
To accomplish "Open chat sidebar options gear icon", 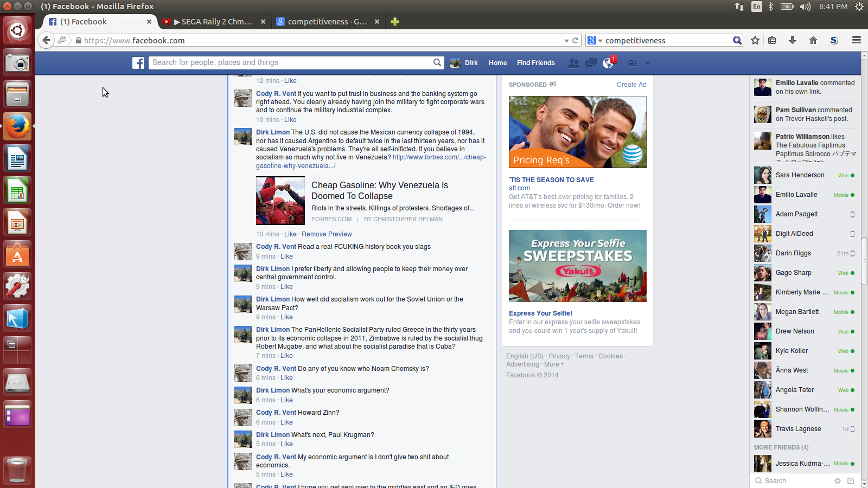I will pos(837,481).
